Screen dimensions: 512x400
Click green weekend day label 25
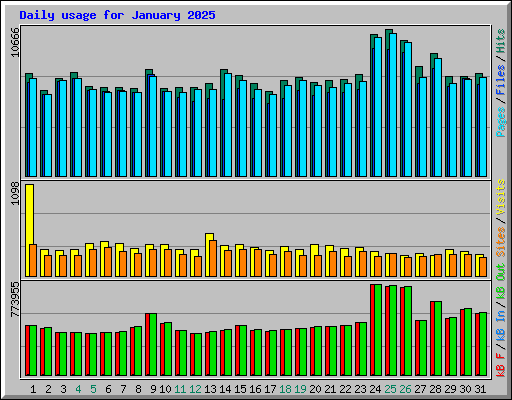click(x=390, y=389)
